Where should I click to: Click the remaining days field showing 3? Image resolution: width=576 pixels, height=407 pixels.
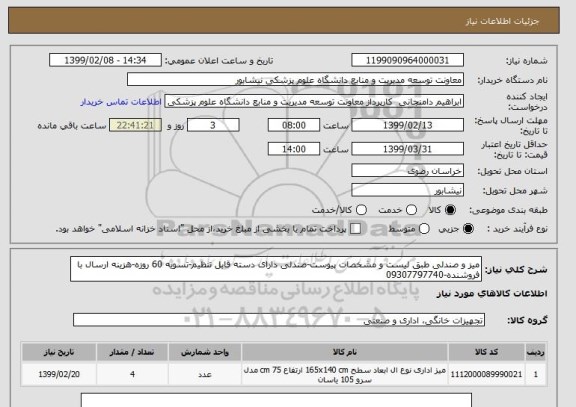pyautogui.click(x=213, y=125)
